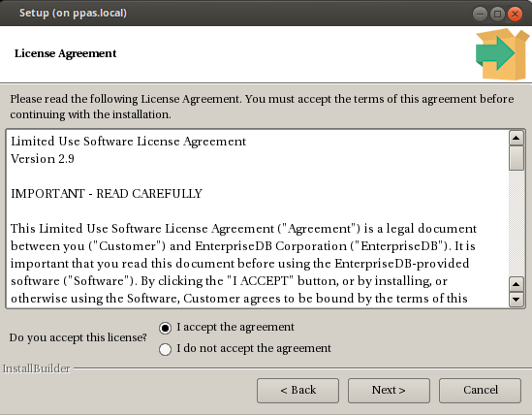Click the "License Agreement" page heading
Image resolution: width=532 pixels, height=415 pixels.
pyautogui.click(x=66, y=53)
